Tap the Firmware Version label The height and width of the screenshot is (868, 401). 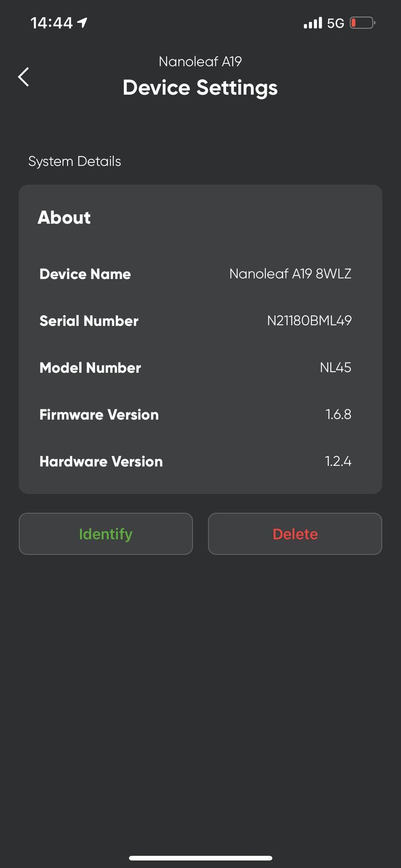(99, 414)
